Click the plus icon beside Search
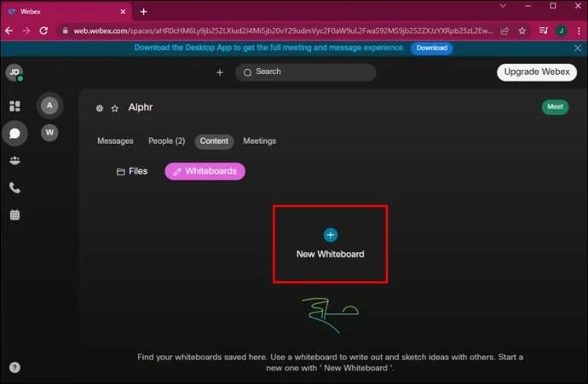 [220, 72]
